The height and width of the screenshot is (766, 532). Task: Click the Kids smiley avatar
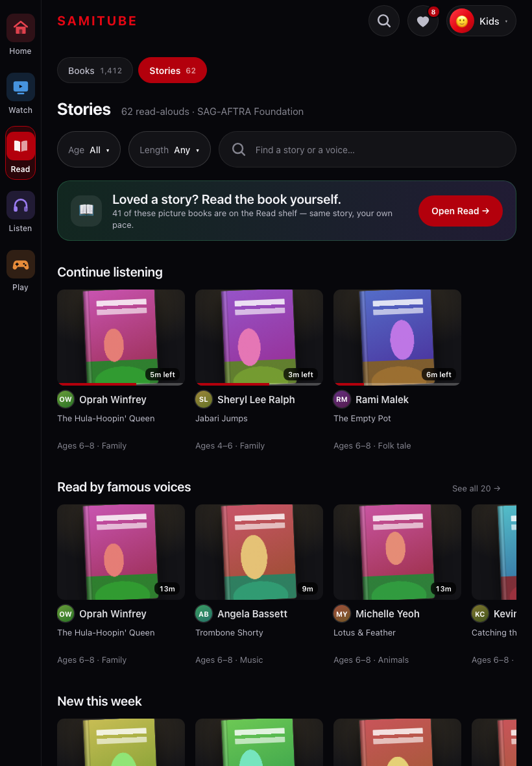coord(462,21)
